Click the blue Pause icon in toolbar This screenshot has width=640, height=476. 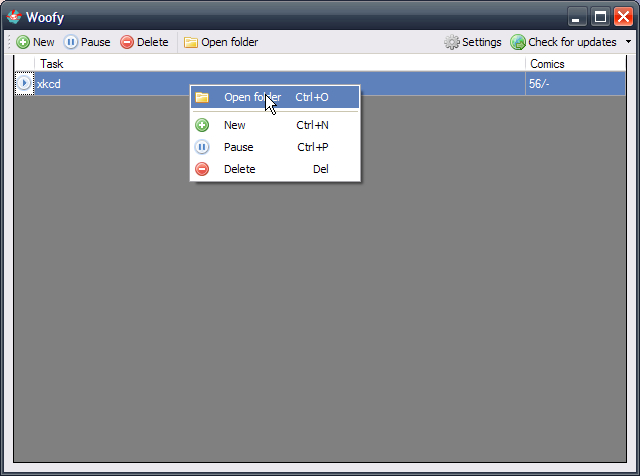point(71,42)
